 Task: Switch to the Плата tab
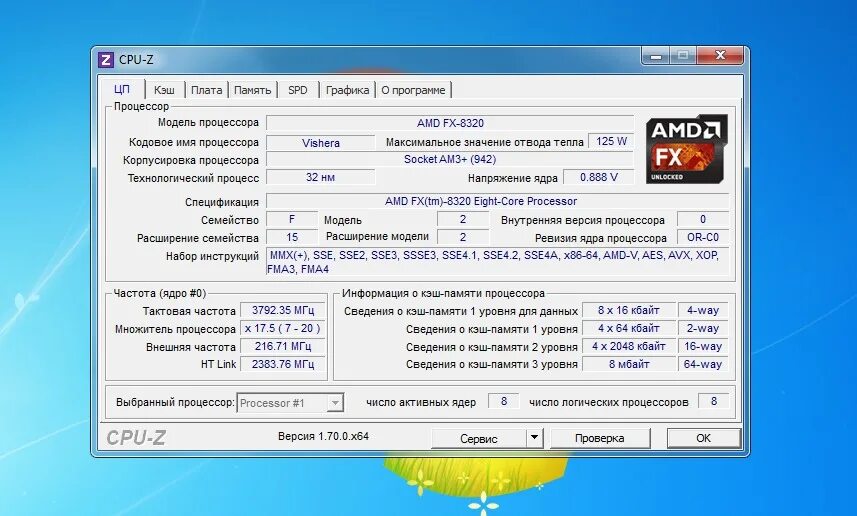click(x=207, y=90)
